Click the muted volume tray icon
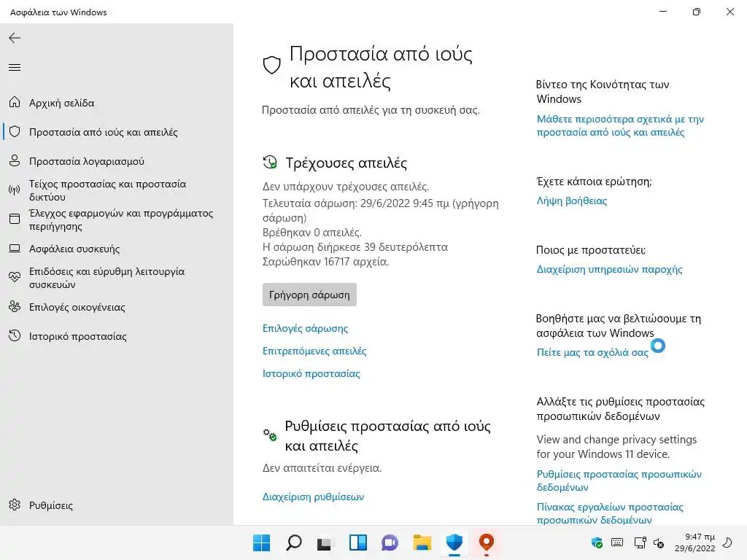 click(659, 542)
